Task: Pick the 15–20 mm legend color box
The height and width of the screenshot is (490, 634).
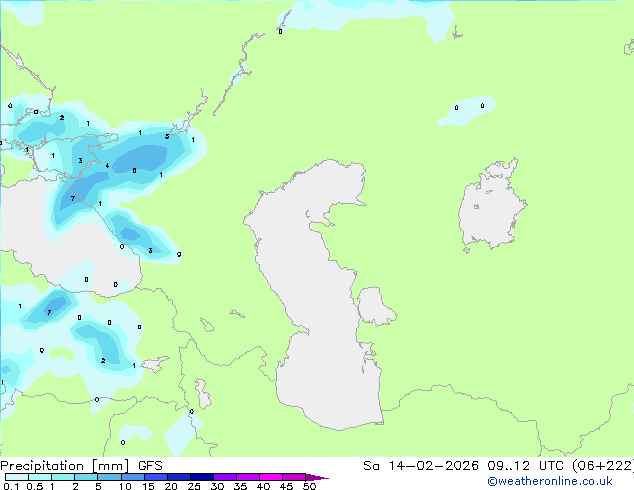Action: tap(156, 477)
